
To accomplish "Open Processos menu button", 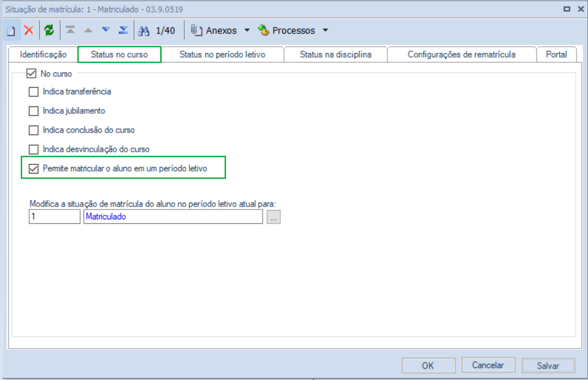I will click(x=287, y=31).
